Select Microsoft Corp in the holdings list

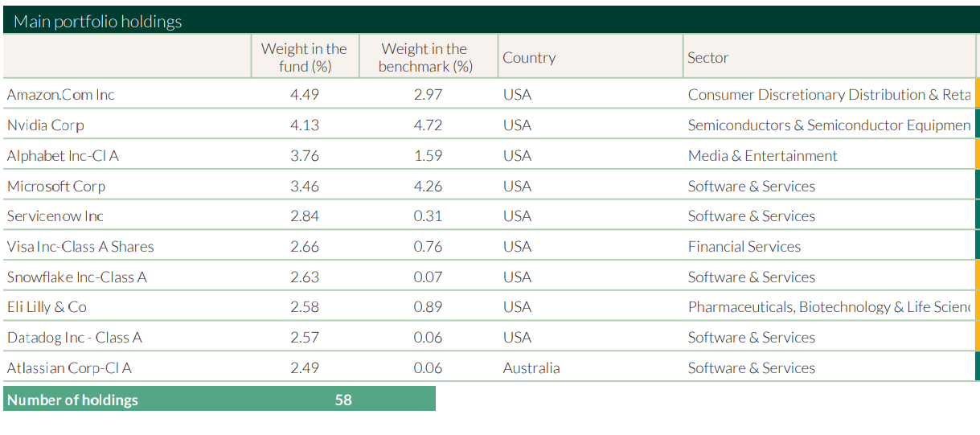[x=56, y=187]
